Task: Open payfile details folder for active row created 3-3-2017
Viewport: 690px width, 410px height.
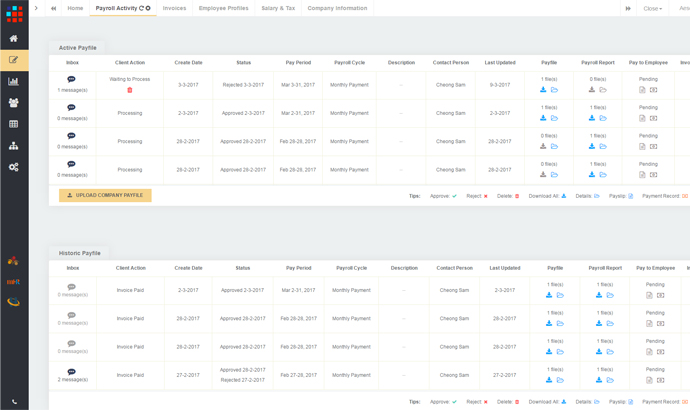Action: (x=554, y=90)
